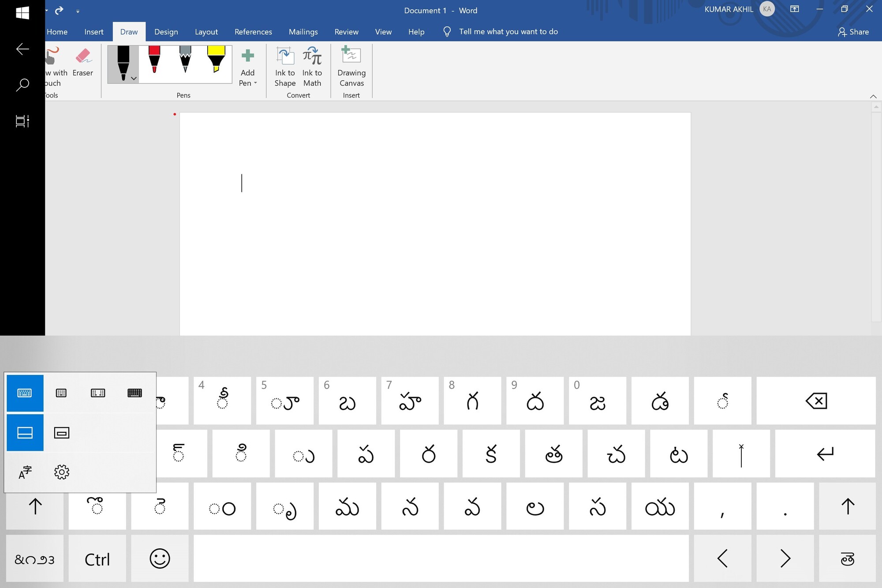Select the standard full keyboard layout
The image size is (882, 588).
pos(135,393)
